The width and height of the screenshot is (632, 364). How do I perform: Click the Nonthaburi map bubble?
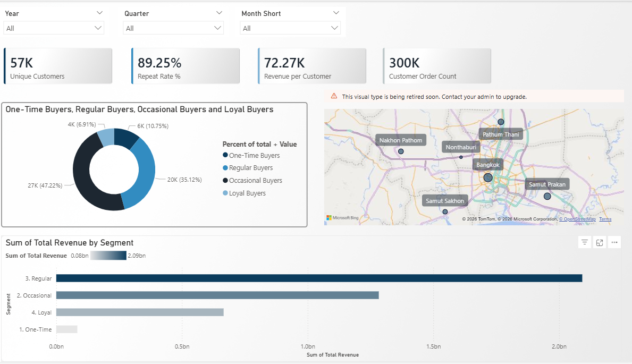tap(461, 157)
